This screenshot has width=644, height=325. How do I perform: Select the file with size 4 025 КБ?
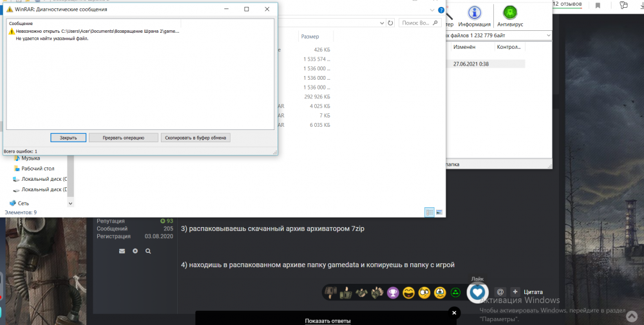320,106
